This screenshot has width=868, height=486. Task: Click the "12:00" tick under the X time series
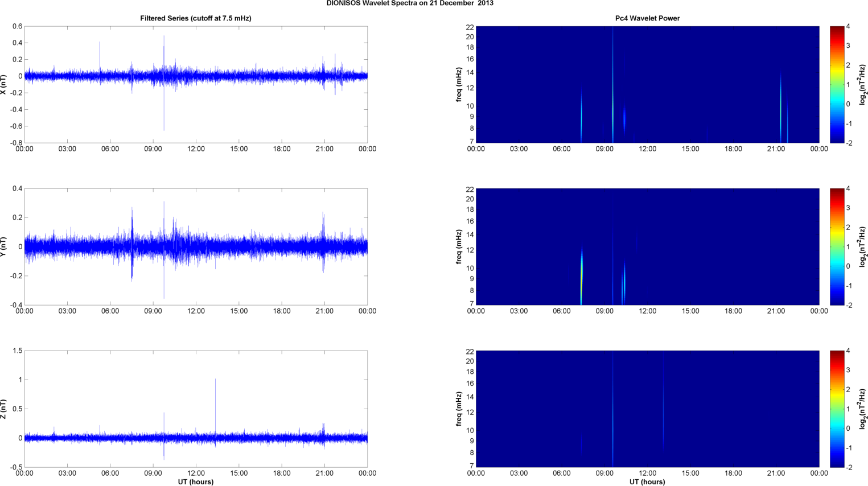(196, 149)
